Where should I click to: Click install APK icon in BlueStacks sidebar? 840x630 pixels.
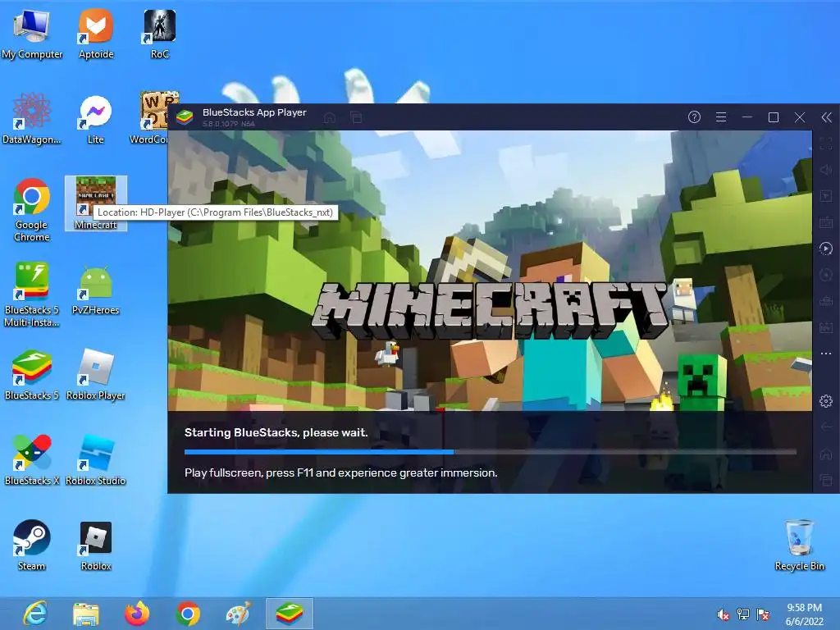(825, 327)
